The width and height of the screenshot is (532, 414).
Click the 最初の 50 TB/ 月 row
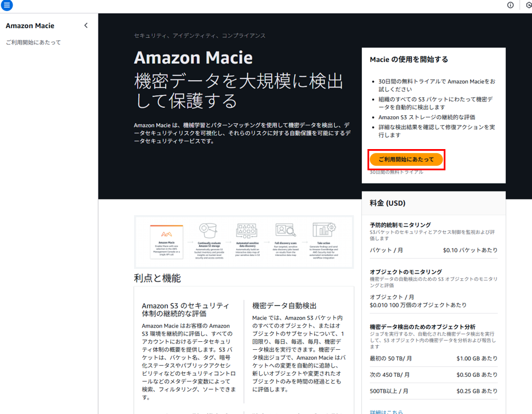[433, 358]
